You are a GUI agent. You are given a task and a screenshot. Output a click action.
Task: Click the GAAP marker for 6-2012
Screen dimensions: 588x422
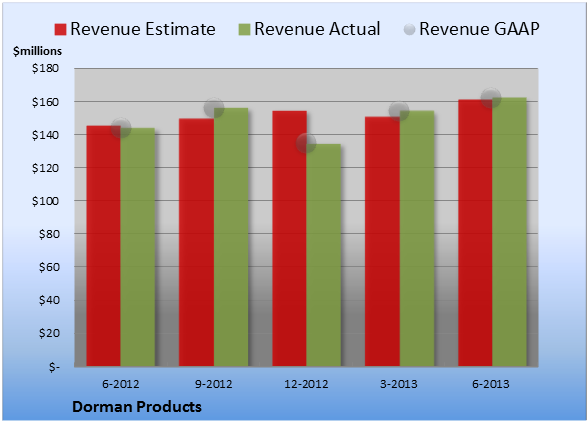coord(121,128)
